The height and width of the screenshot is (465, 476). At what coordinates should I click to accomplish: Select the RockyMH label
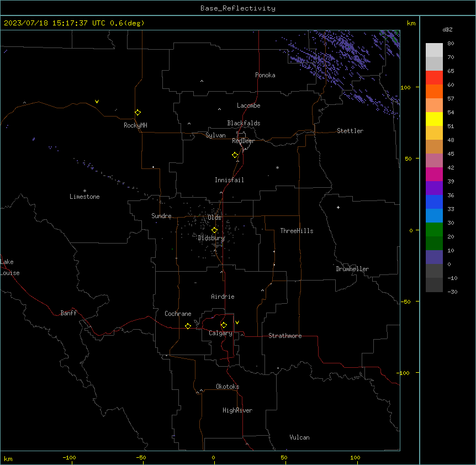[135, 125]
